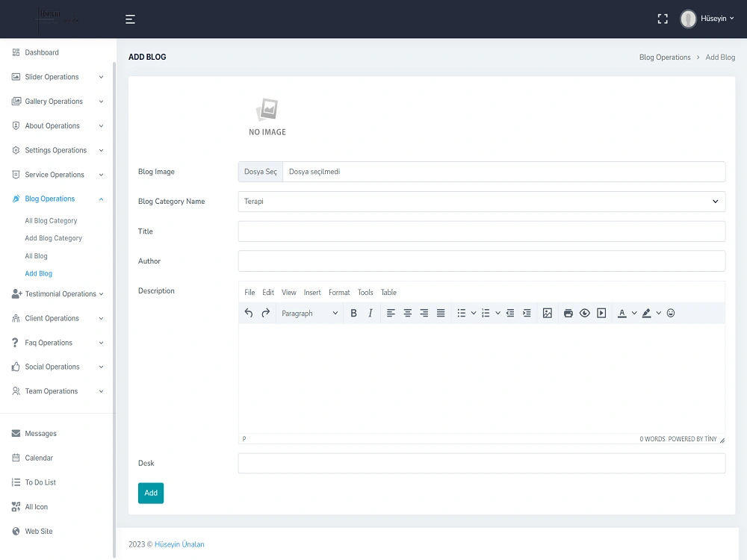
Task: Expand Testimonial Operations sidebar section
Action: 58,293
